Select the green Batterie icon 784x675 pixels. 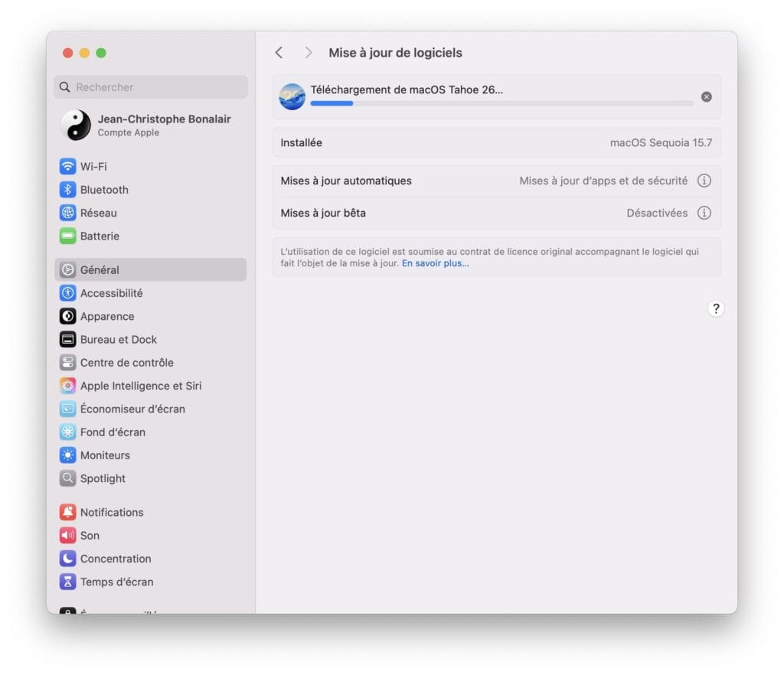(x=67, y=236)
